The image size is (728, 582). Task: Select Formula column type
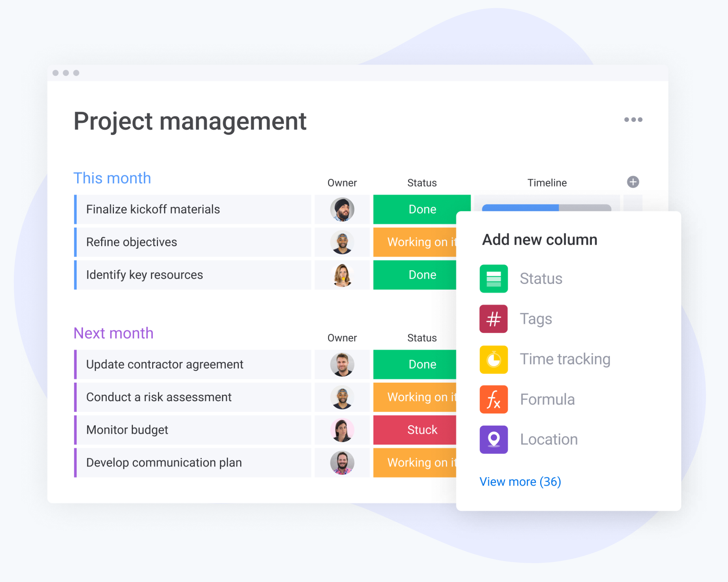547,399
